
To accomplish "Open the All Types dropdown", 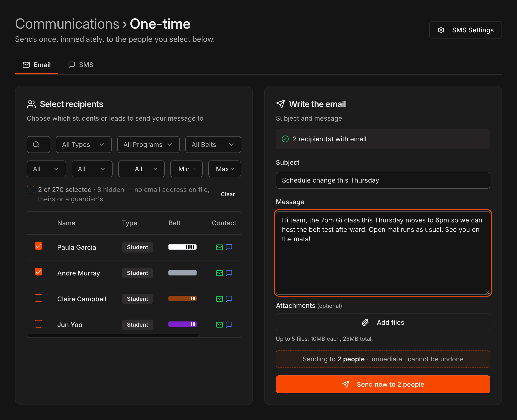I will click(84, 145).
